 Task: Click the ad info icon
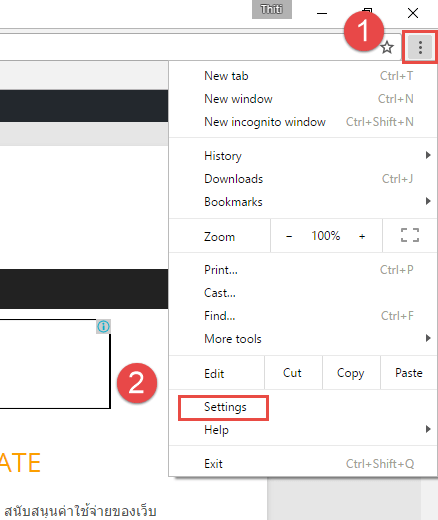pyautogui.click(x=103, y=326)
